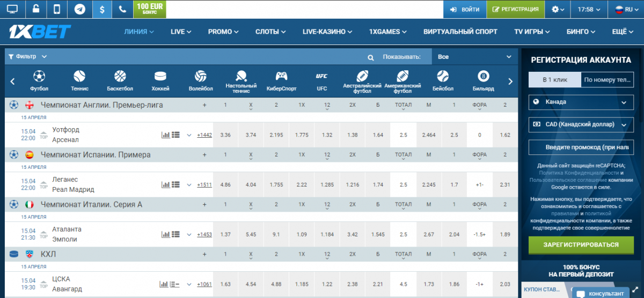
Task: Open +1442 more markets for Уотфорд
Action: (204, 135)
